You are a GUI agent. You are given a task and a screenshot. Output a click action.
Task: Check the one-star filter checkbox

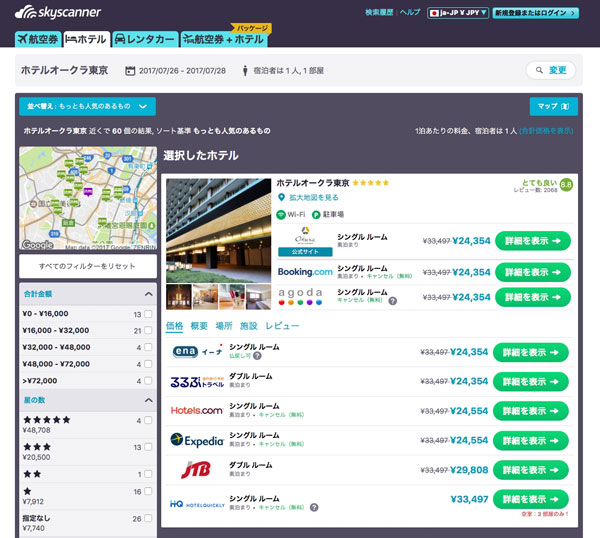point(148,491)
